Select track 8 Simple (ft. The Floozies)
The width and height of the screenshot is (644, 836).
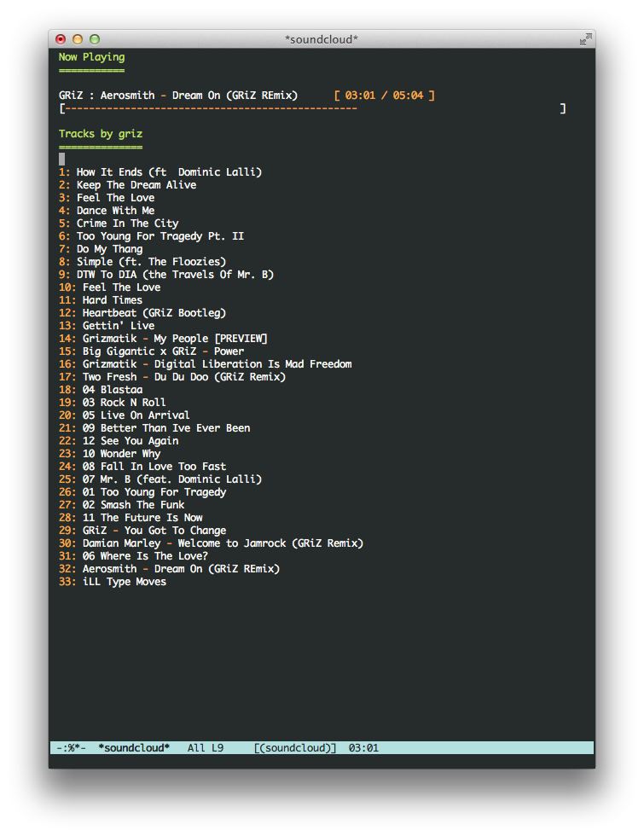[142, 262]
